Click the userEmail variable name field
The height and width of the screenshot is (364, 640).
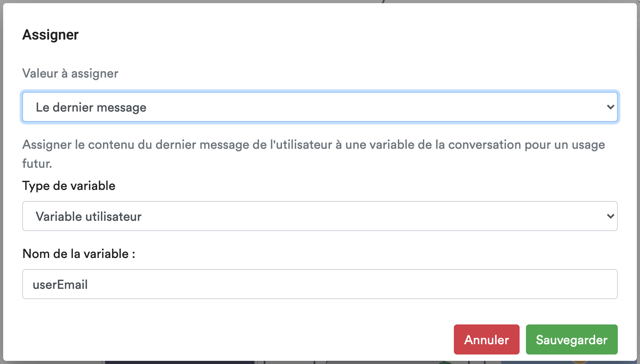tap(320, 284)
